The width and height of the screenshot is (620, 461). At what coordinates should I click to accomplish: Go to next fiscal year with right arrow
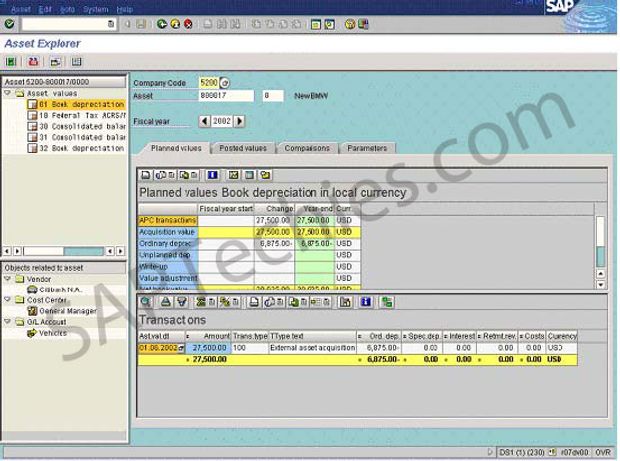tap(240, 121)
